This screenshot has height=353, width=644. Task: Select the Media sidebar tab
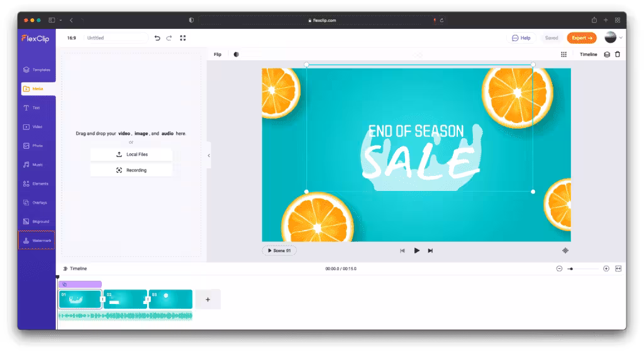coord(38,89)
